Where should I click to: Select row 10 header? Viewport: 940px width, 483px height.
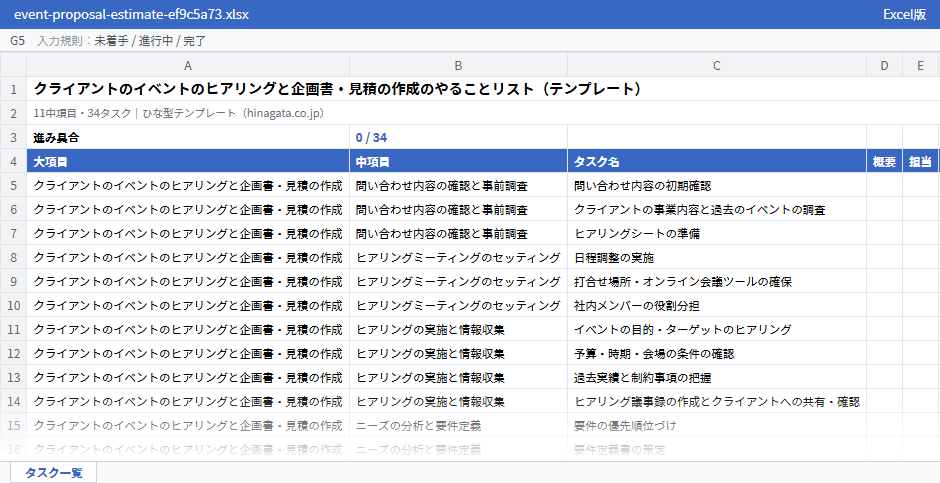point(13,305)
